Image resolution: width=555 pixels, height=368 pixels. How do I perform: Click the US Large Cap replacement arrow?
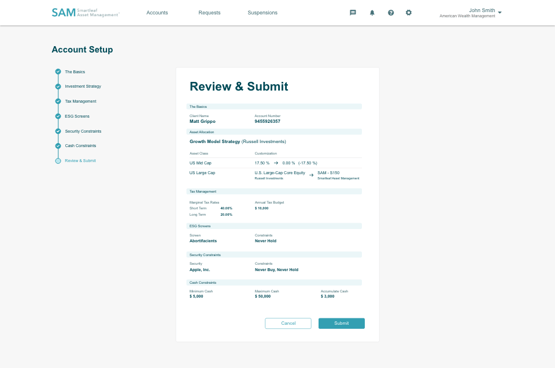tap(311, 175)
